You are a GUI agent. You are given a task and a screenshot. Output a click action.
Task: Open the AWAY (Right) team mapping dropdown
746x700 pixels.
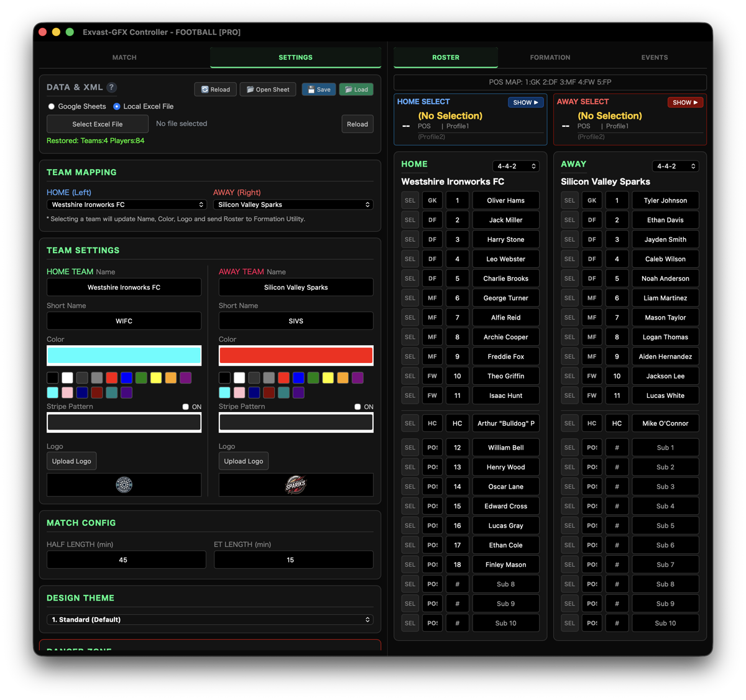293,205
